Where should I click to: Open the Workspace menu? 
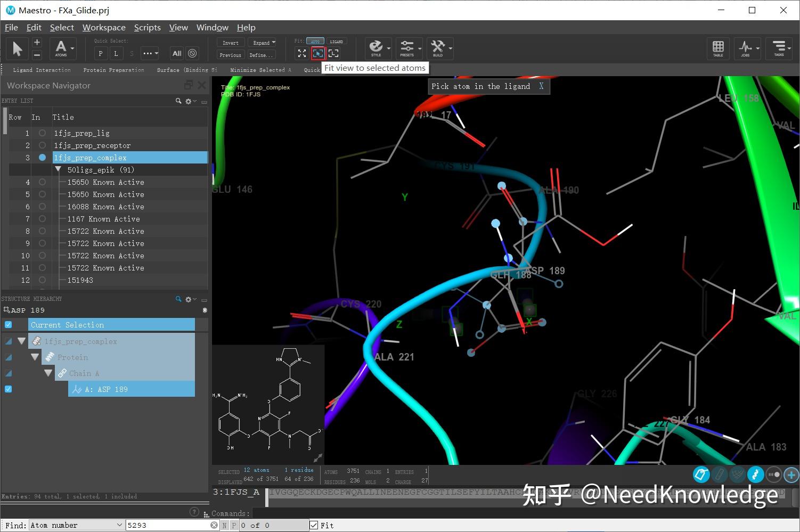coord(104,27)
